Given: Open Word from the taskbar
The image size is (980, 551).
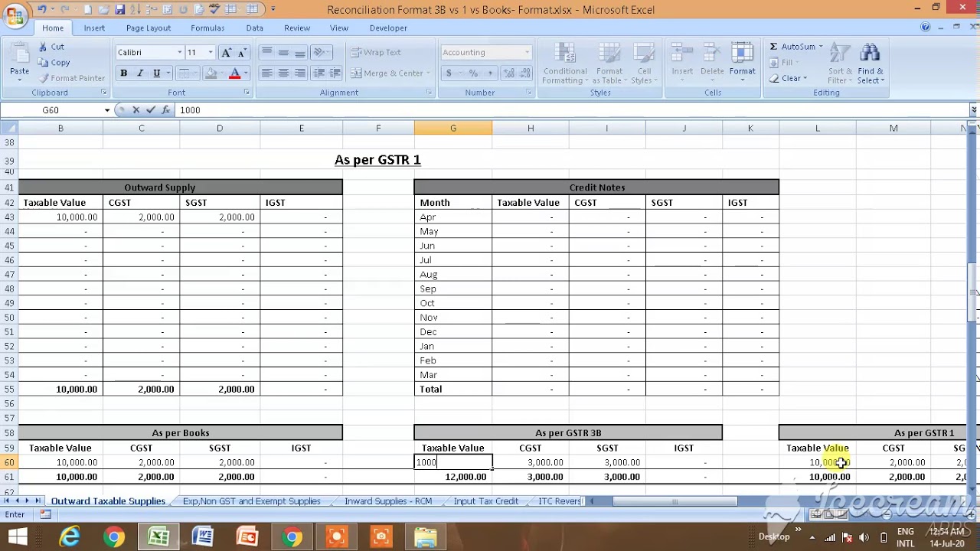Looking at the screenshot, I should pos(203,536).
